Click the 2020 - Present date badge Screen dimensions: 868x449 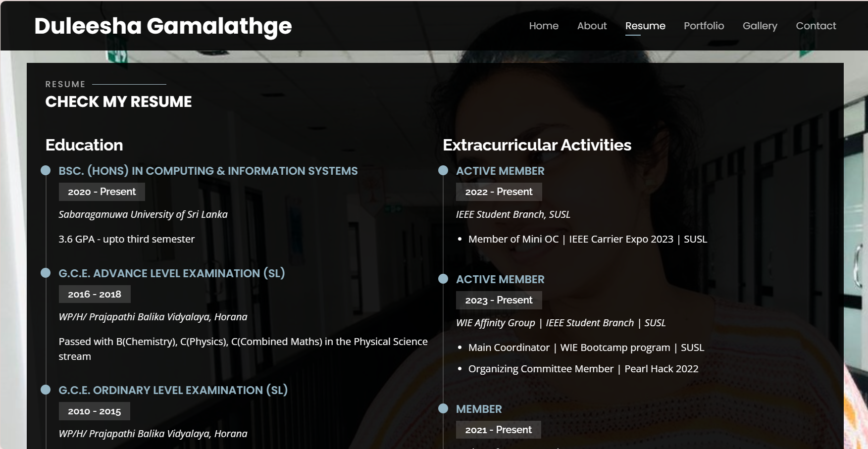pos(102,192)
